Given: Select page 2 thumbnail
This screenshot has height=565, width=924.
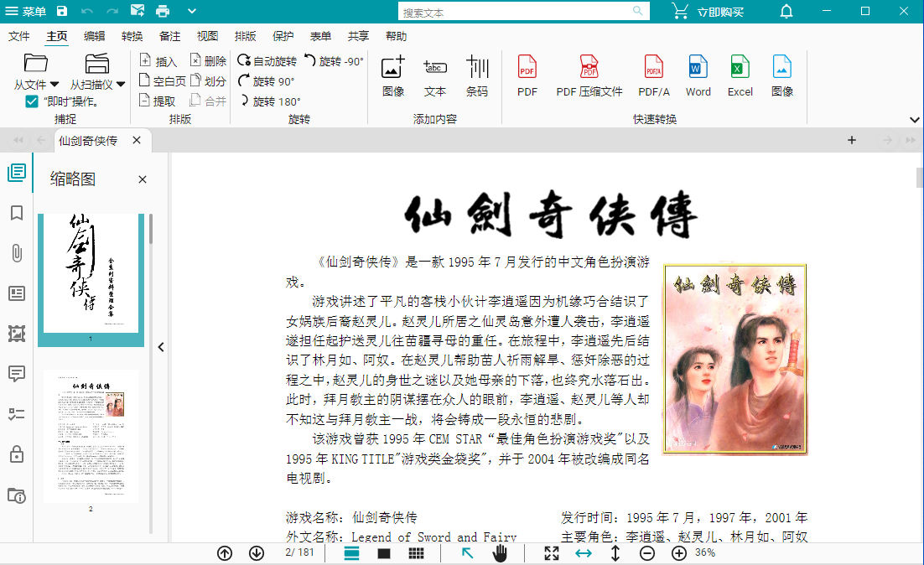Looking at the screenshot, I should click(91, 437).
